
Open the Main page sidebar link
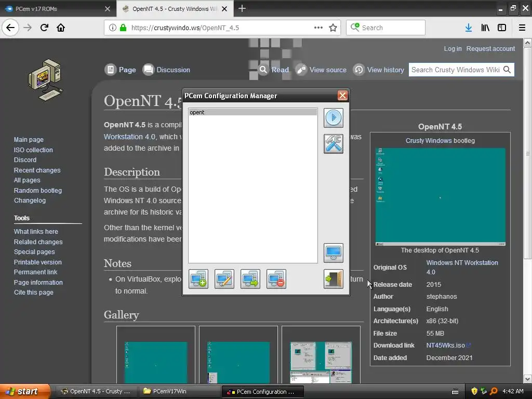click(29, 139)
